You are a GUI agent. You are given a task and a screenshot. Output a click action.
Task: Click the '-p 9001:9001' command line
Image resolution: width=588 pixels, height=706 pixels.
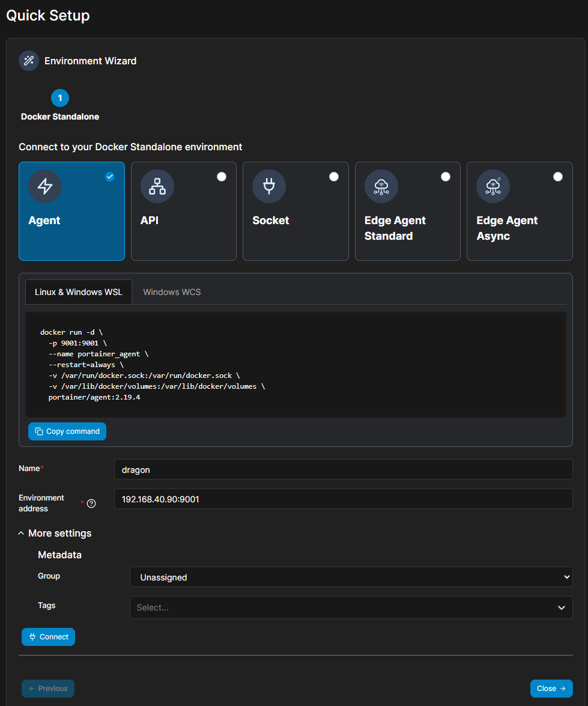77,343
